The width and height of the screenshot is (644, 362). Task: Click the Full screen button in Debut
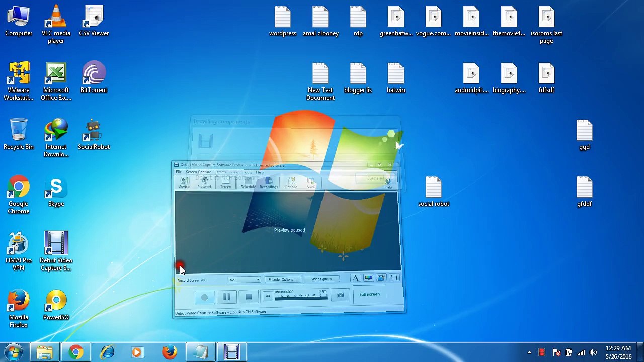[369, 294]
